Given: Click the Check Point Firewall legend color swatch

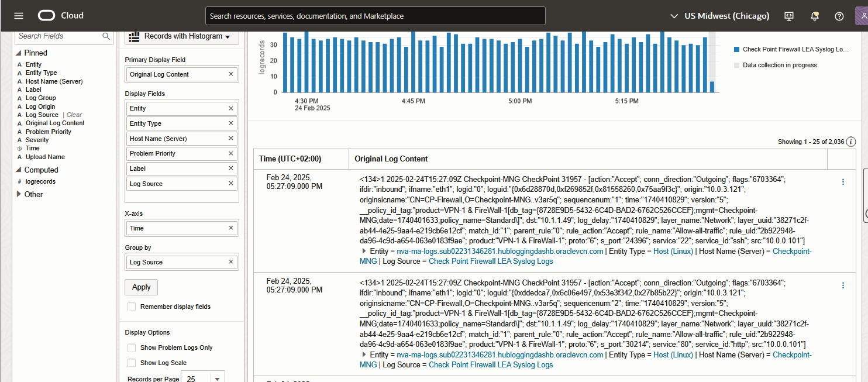Looking at the screenshot, I should (x=736, y=50).
